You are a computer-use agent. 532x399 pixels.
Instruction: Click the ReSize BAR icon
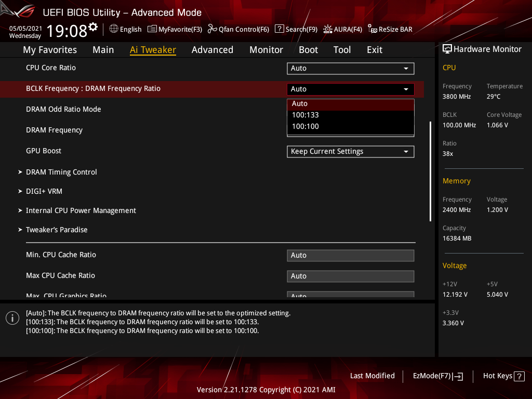373,29
